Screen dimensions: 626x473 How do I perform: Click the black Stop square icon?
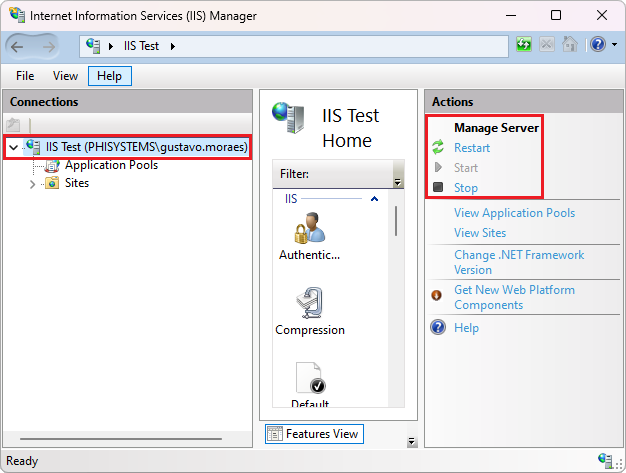[438, 187]
